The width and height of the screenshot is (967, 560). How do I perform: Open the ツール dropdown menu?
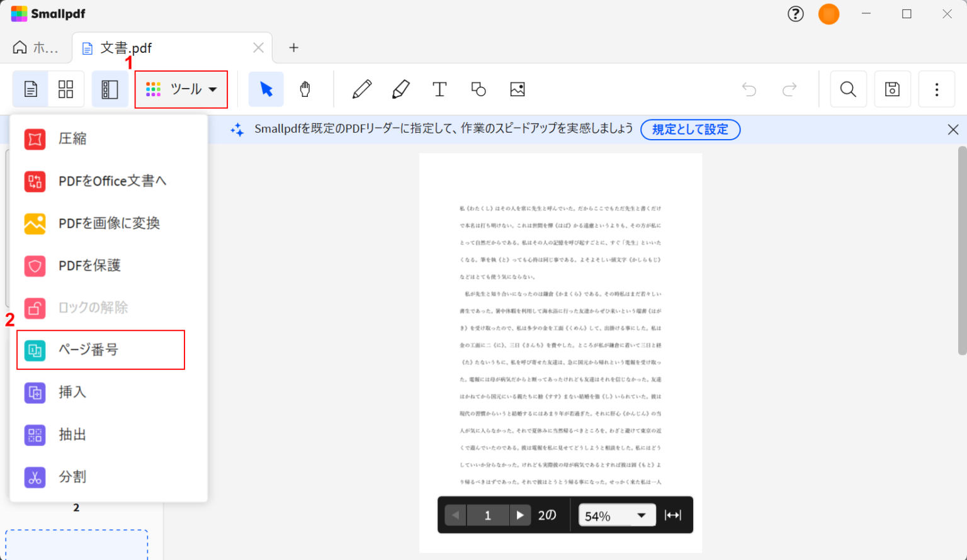[181, 89]
